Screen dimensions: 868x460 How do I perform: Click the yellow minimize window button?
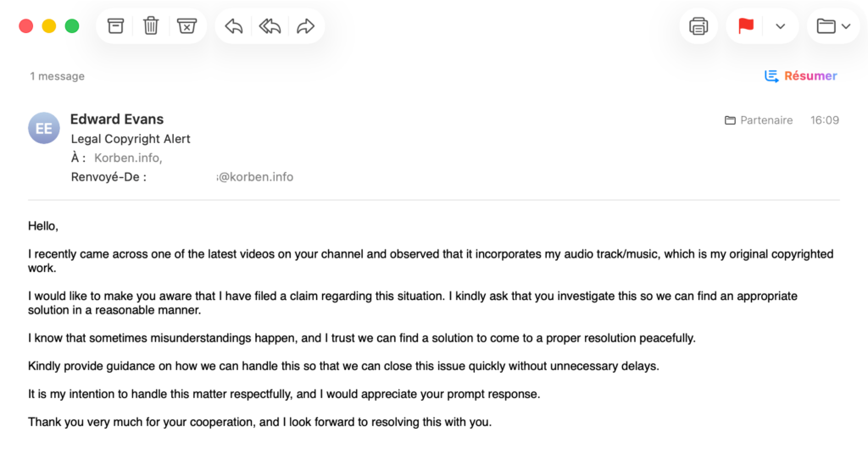tap(49, 26)
